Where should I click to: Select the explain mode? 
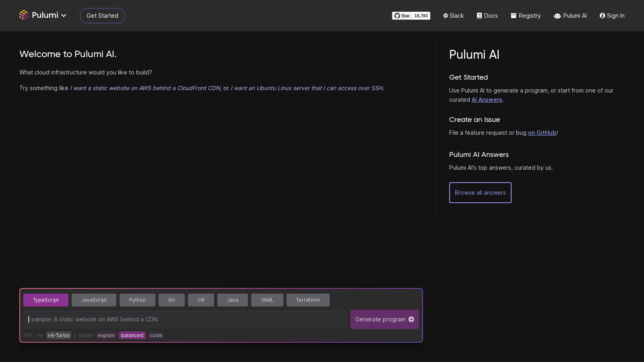click(106, 335)
